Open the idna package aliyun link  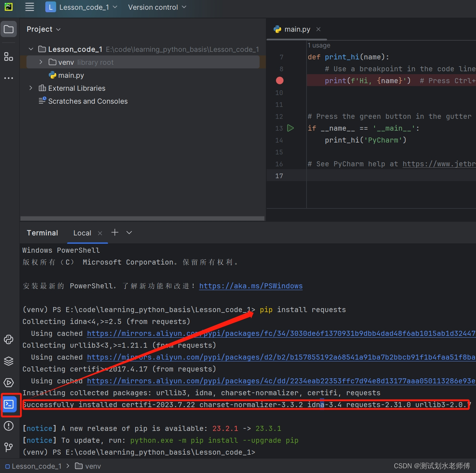pos(281,333)
